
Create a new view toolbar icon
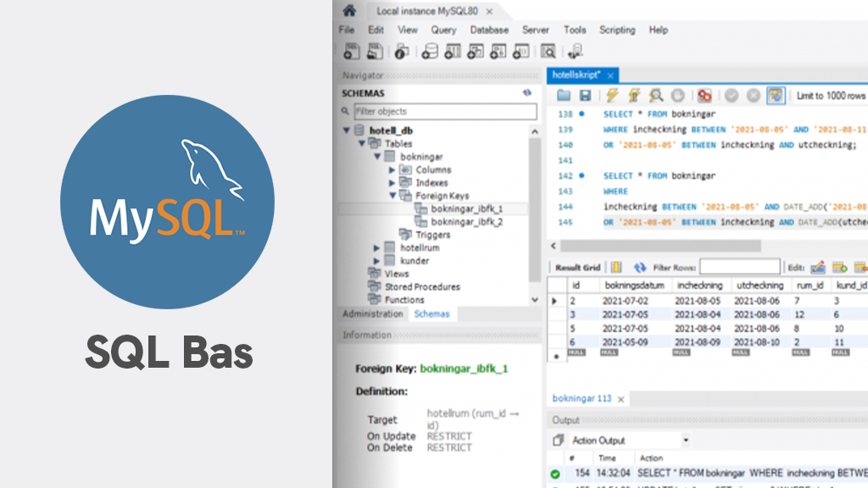[475, 52]
